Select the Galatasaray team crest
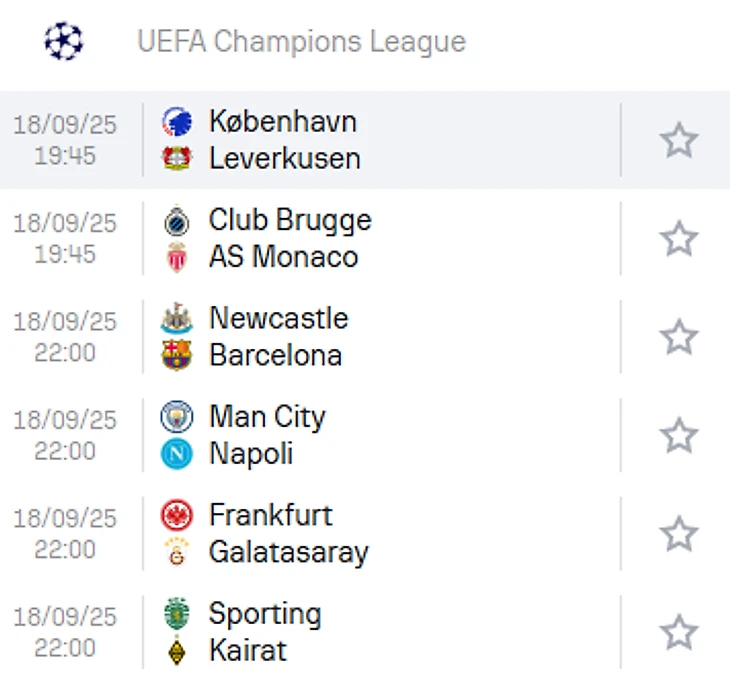This screenshot has width=730, height=675. point(177,552)
